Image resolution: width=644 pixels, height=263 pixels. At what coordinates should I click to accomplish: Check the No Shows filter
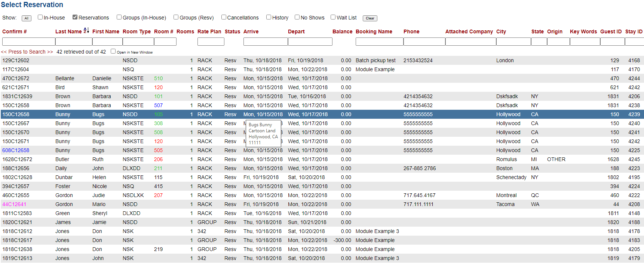click(297, 17)
